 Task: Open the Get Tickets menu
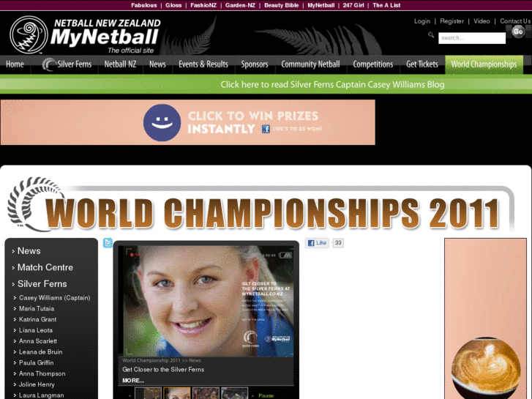[x=422, y=64]
